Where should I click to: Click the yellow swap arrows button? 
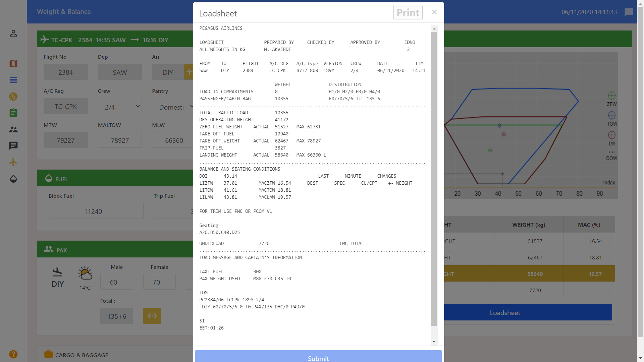click(152, 316)
